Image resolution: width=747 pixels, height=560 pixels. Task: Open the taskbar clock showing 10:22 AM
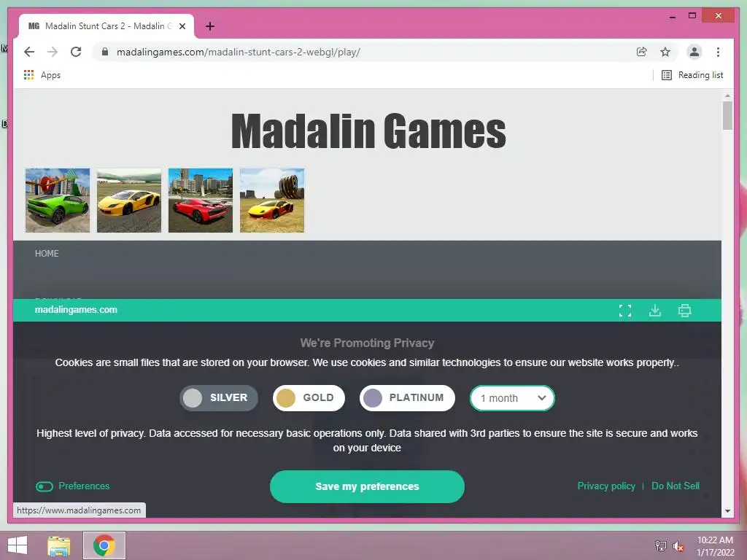(715, 546)
